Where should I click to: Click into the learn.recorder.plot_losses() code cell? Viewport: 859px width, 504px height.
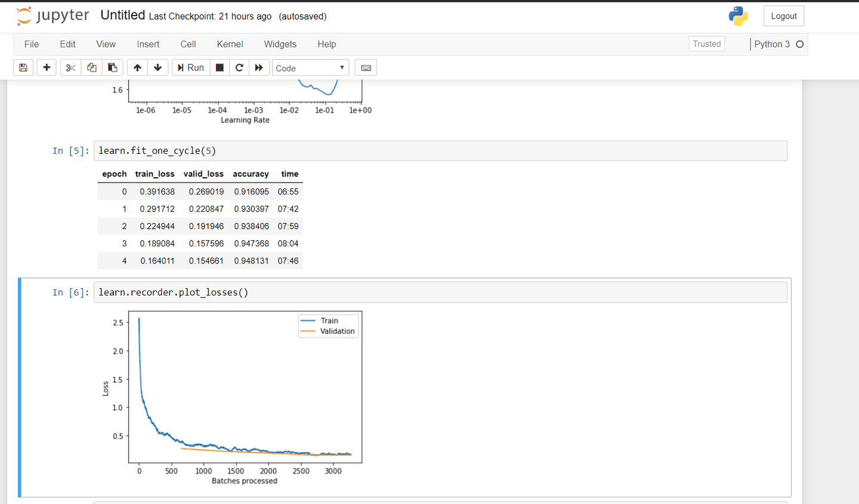(440, 292)
